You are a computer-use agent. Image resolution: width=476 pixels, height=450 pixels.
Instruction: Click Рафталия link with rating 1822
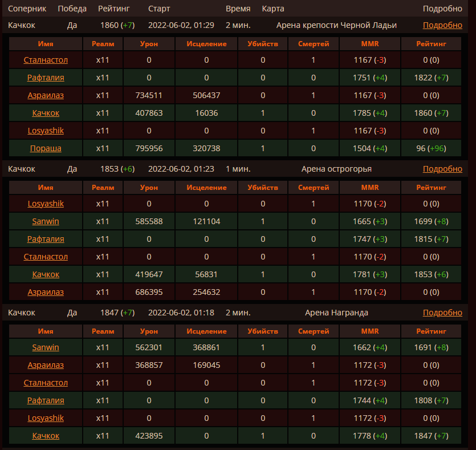(x=46, y=78)
